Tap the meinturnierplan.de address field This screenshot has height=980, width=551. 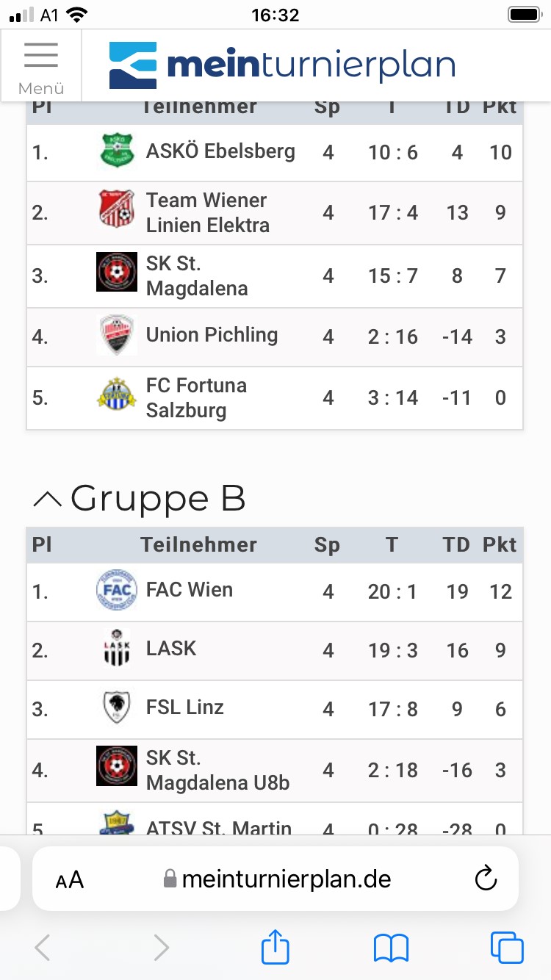coord(275,879)
